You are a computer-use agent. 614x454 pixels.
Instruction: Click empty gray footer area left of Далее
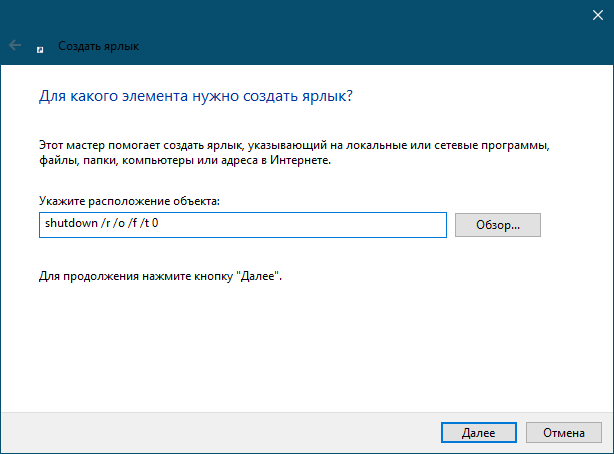pos(219,432)
